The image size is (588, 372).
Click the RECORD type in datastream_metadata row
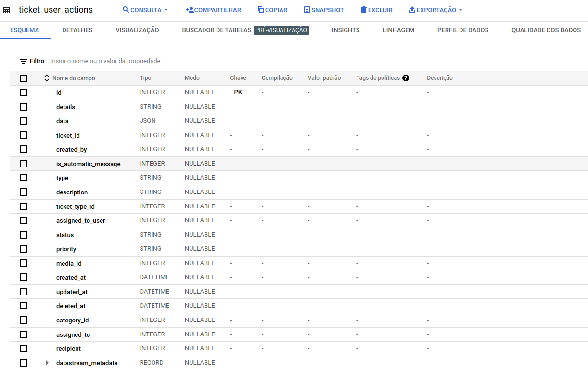pyautogui.click(x=152, y=363)
